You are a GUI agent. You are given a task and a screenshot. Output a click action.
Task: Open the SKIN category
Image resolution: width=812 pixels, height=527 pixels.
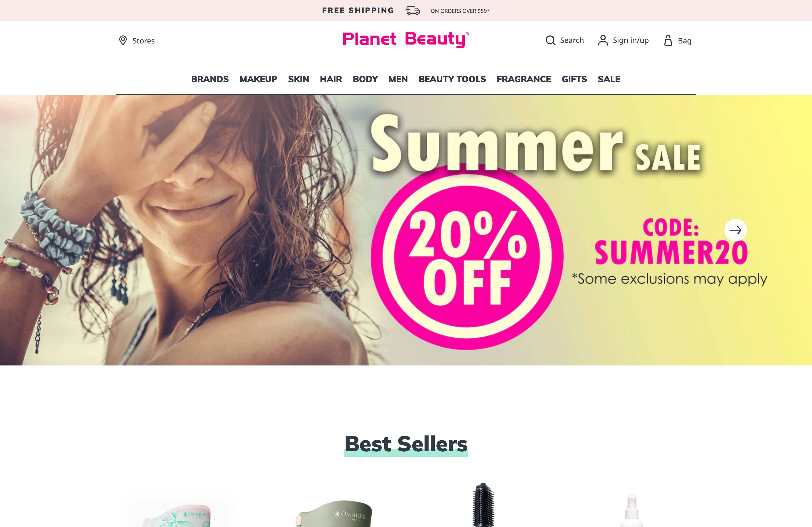[x=299, y=79]
